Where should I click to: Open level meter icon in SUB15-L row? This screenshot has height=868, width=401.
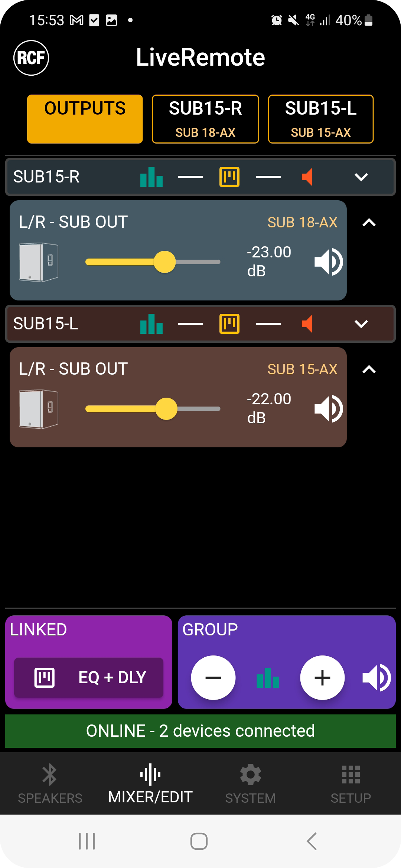[151, 324]
